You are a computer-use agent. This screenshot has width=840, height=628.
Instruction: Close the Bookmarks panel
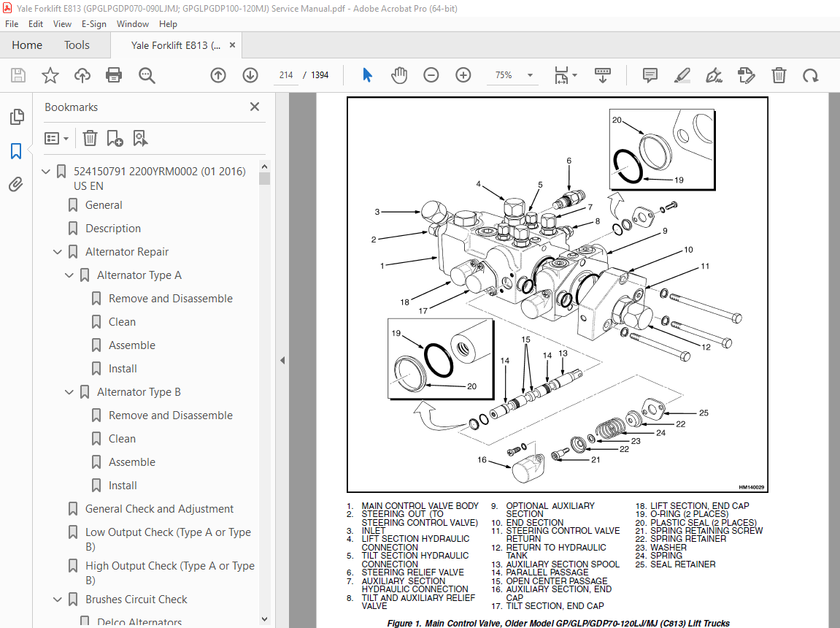point(255,107)
